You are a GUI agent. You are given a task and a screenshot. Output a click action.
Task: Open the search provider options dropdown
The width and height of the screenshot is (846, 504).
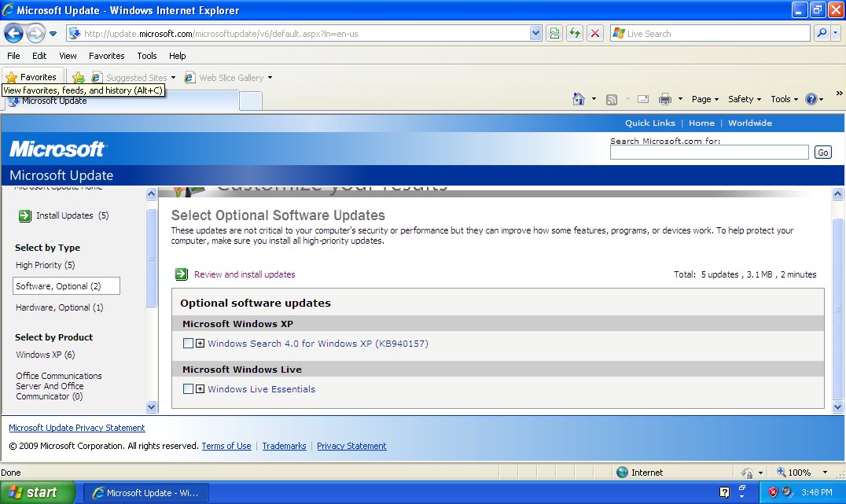point(835,34)
